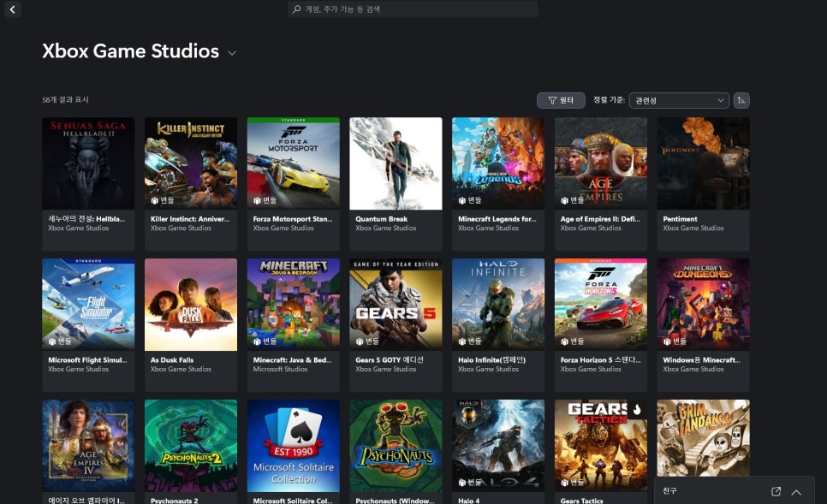Click the "Pentiment" game title
827x504 pixels.
(680, 219)
